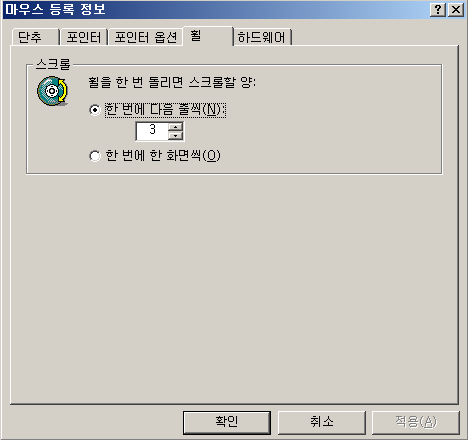Increase scroll lines with the up arrow
This screenshot has height=440, width=468.
point(175,127)
